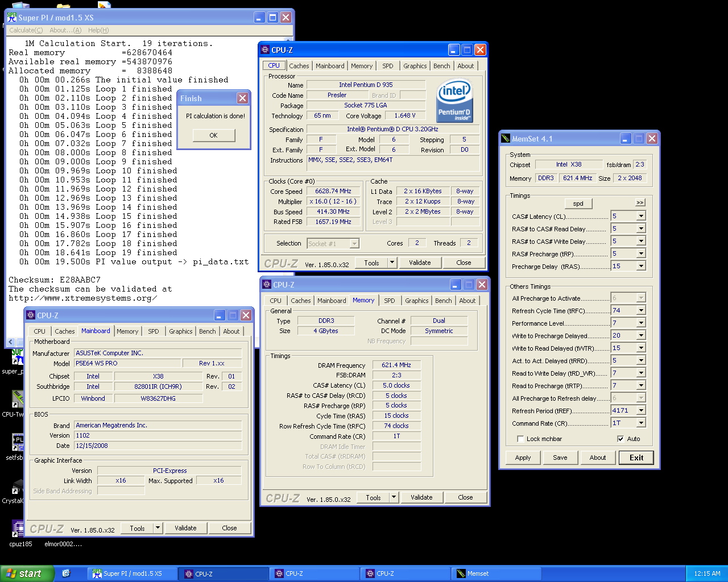Open the Write to Read Delayed (tWTR) dropdown

pos(641,348)
